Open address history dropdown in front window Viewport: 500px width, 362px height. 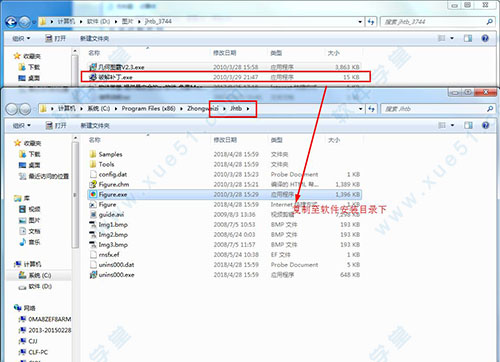click(x=360, y=109)
